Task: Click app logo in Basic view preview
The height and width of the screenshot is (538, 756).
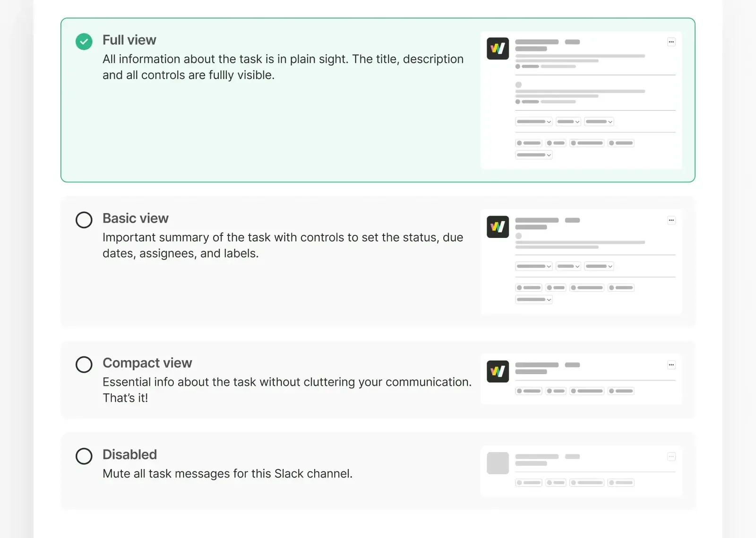Action: pos(498,227)
